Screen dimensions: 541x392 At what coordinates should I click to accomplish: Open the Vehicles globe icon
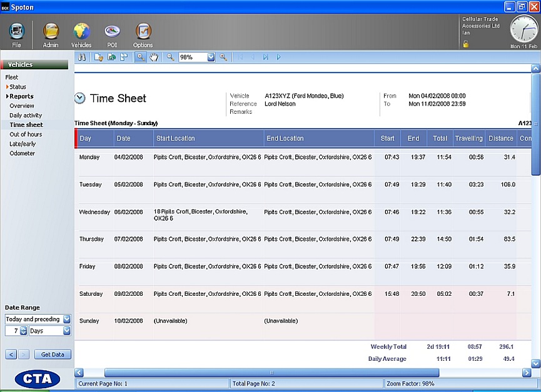click(x=81, y=33)
